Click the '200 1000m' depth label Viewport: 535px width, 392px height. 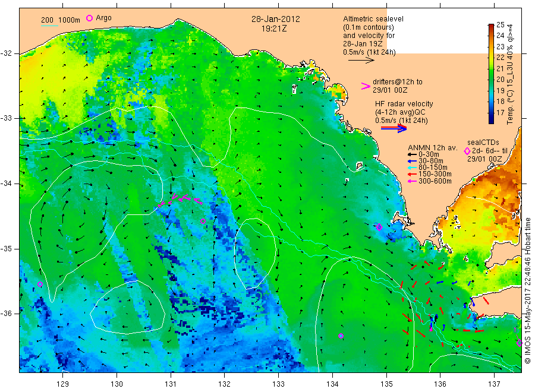(x=61, y=20)
